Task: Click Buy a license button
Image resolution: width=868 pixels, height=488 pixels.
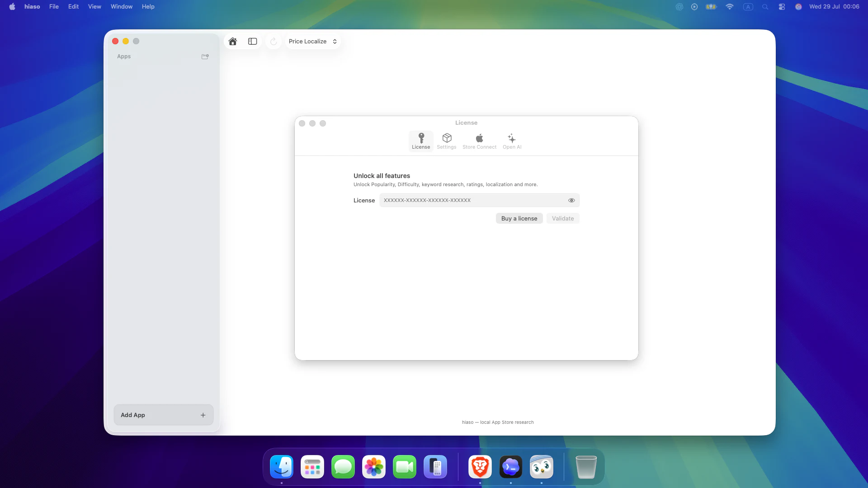Action: click(519, 218)
